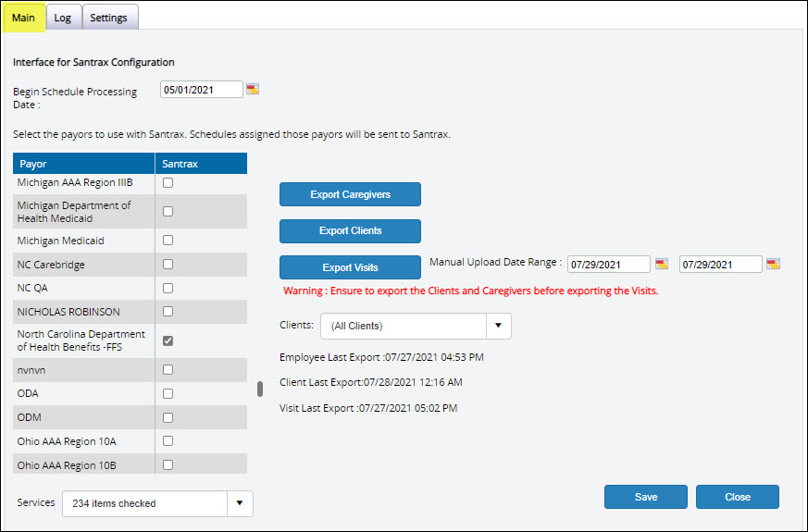Open calendar for manual upload end date
This screenshot has width=808, height=532.
(773, 265)
